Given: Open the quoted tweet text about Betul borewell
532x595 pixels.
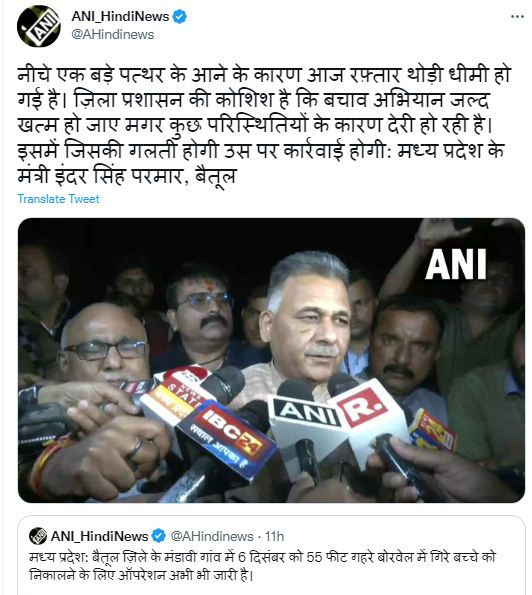Looking at the screenshot, I should (263, 566).
